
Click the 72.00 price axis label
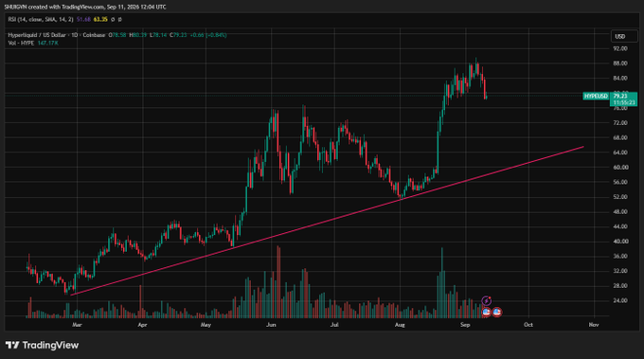tap(620, 123)
